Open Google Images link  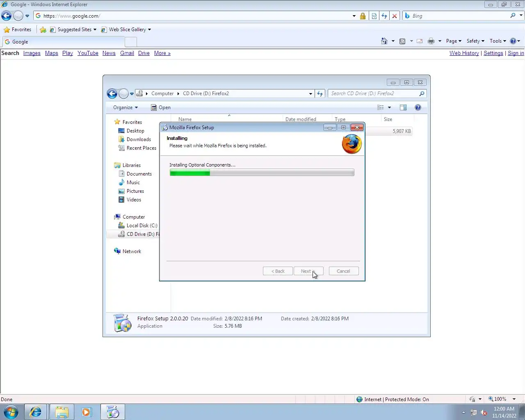tap(32, 53)
